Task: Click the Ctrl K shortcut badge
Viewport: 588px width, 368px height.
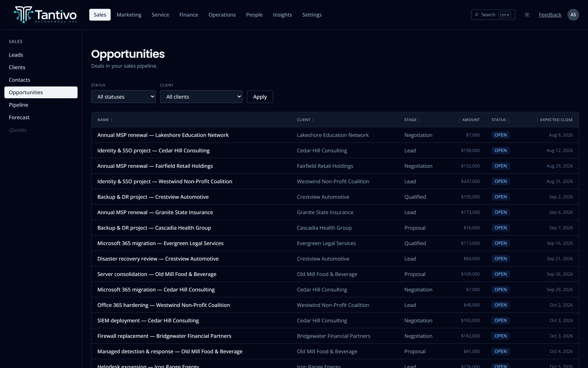Action: pos(504,15)
